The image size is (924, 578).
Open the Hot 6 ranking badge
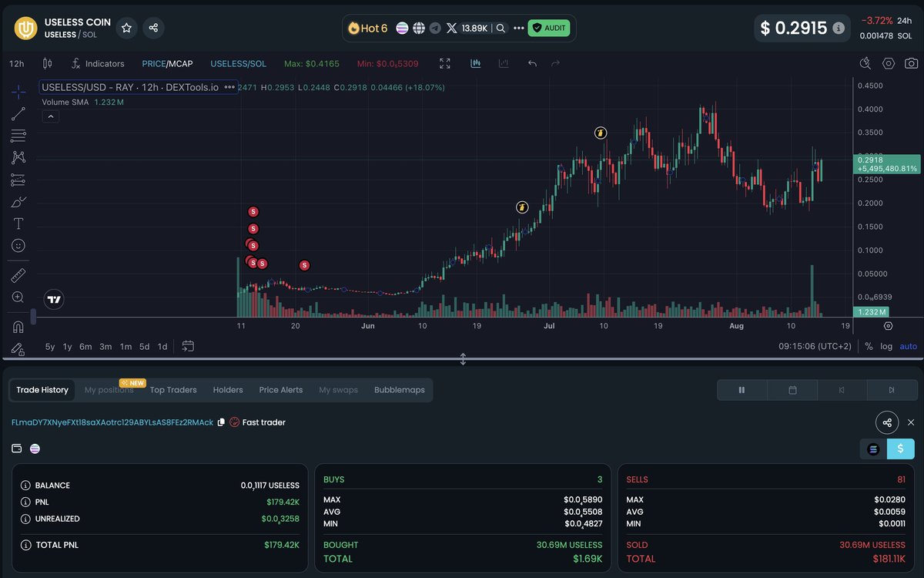pyautogui.click(x=368, y=28)
